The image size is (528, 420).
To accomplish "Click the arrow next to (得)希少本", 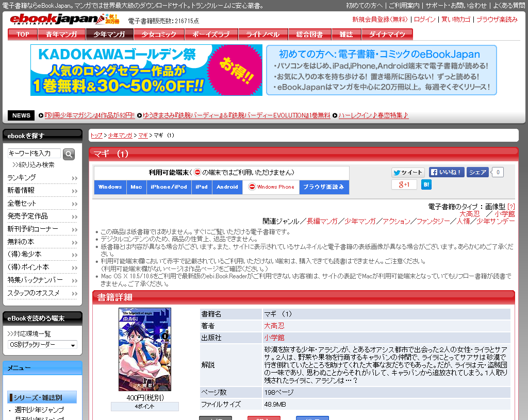I will [74, 255].
